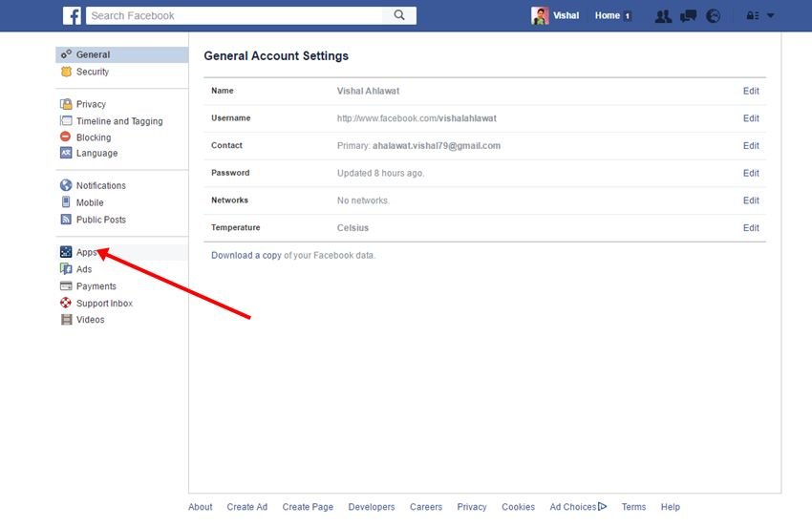The image size is (812, 527).
Task: Click the Celsius temperature value
Action: (353, 228)
